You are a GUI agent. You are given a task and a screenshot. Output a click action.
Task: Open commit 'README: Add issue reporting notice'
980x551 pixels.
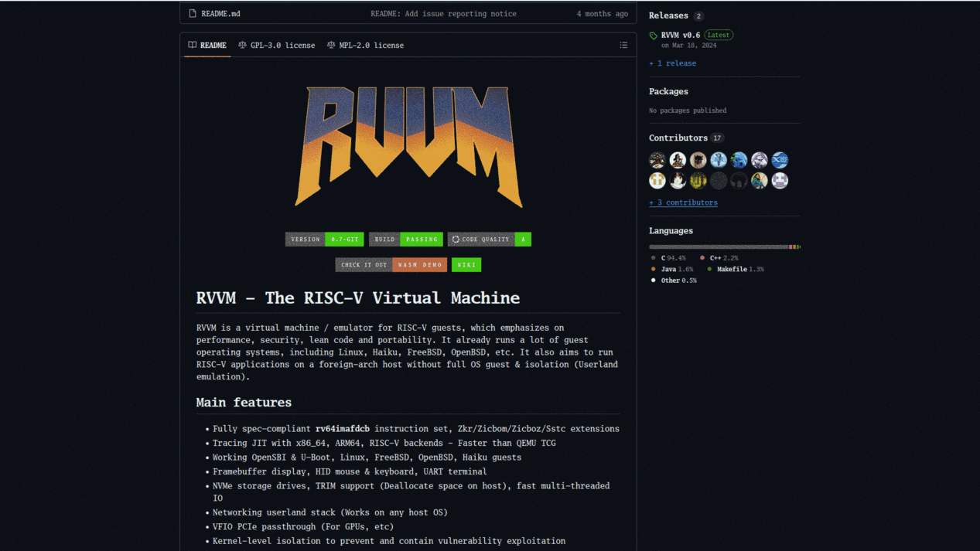pos(443,13)
